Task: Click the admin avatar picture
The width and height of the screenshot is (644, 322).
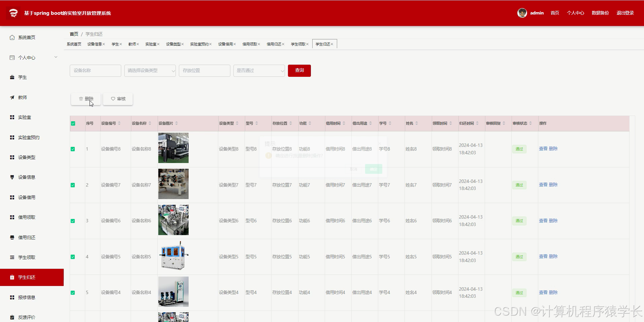Action: 522,13
